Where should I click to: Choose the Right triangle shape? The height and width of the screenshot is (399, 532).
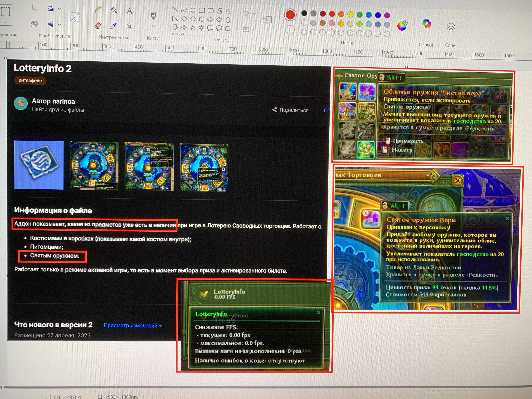click(175, 19)
